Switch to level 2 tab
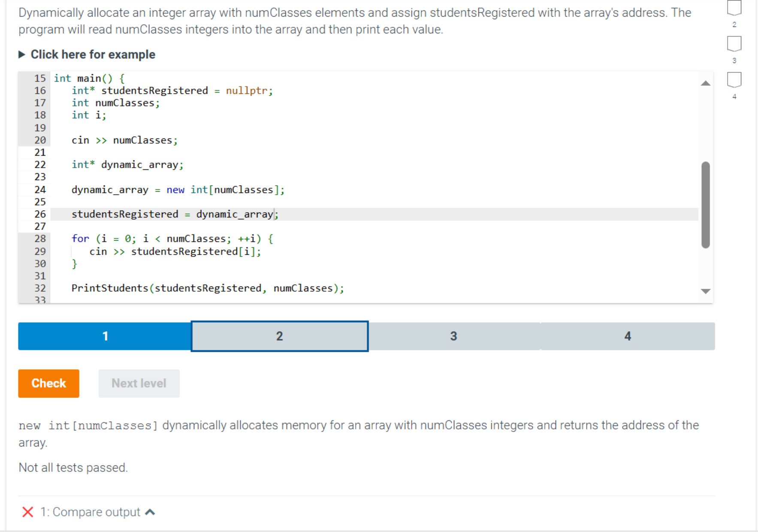The width and height of the screenshot is (758, 532). [279, 336]
